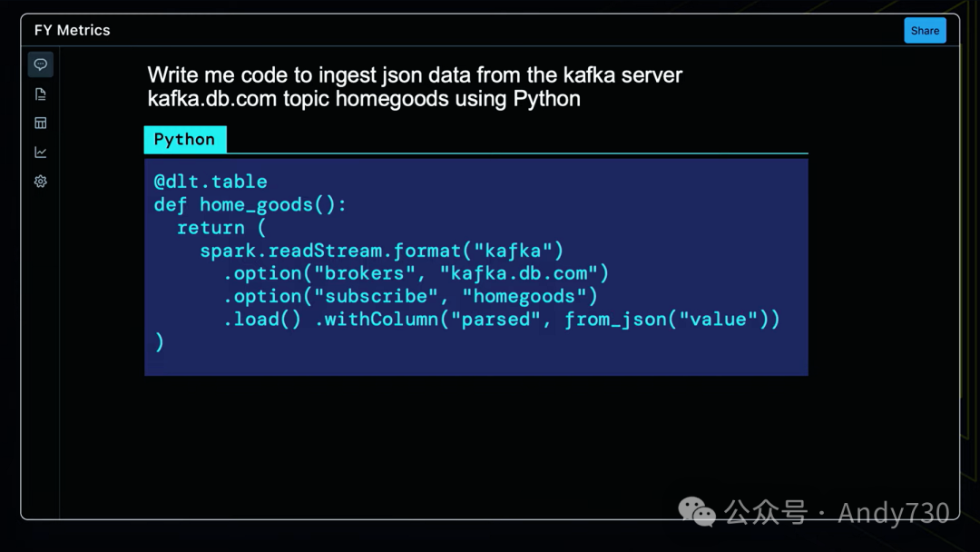Open the settings gear icon

[x=41, y=182]
